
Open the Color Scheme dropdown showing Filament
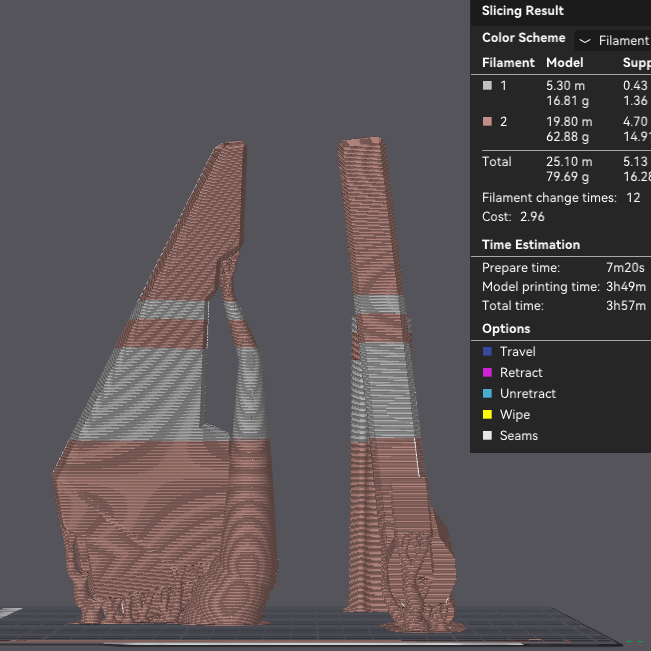tap(612, 41)
